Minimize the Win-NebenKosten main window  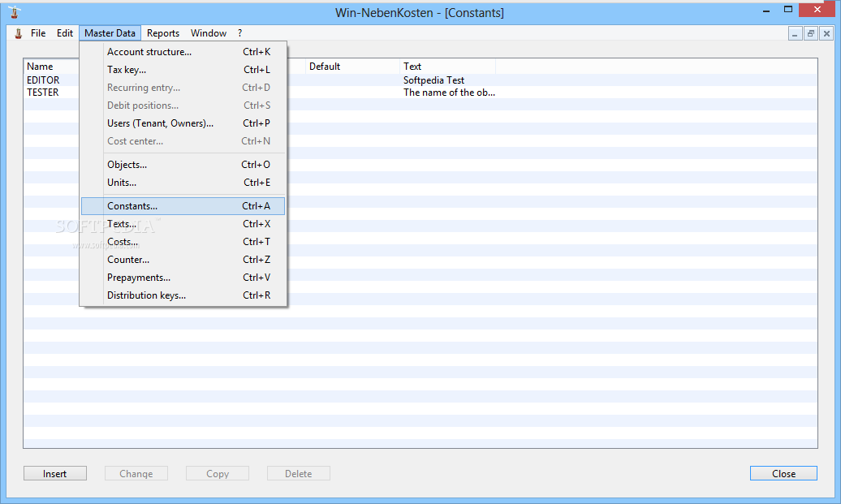pyautogui.click(x=766, y=11)
